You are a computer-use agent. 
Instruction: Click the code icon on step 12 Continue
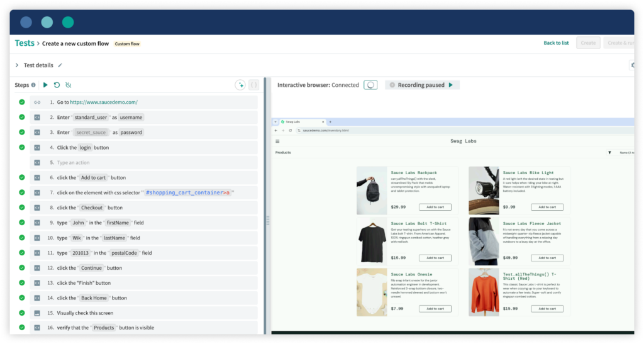click(37, 268)
